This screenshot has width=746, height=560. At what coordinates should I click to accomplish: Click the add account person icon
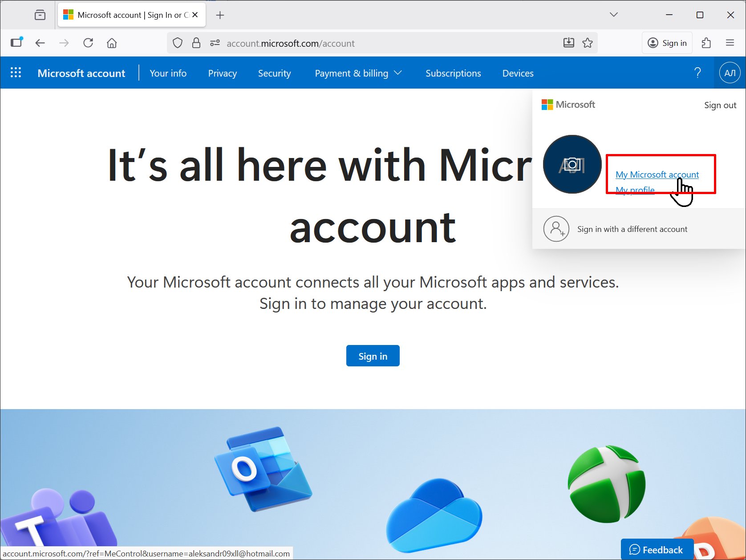556,229
